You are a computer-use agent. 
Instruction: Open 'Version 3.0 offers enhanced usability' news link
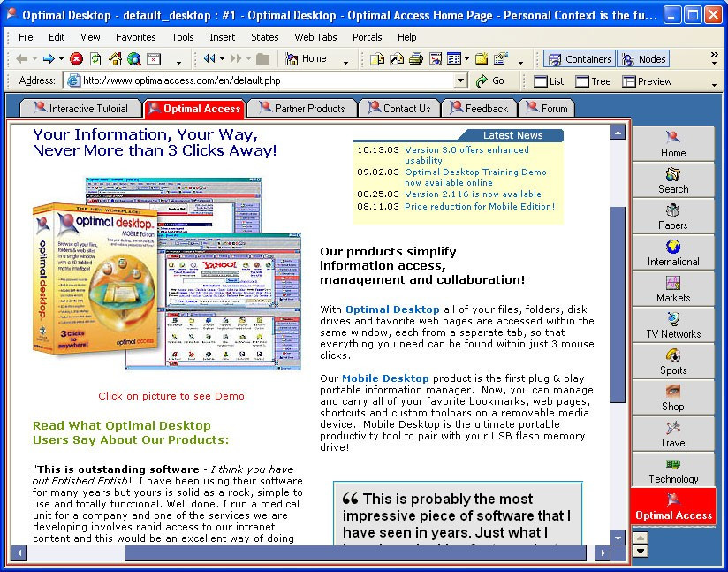coord(466,156)
